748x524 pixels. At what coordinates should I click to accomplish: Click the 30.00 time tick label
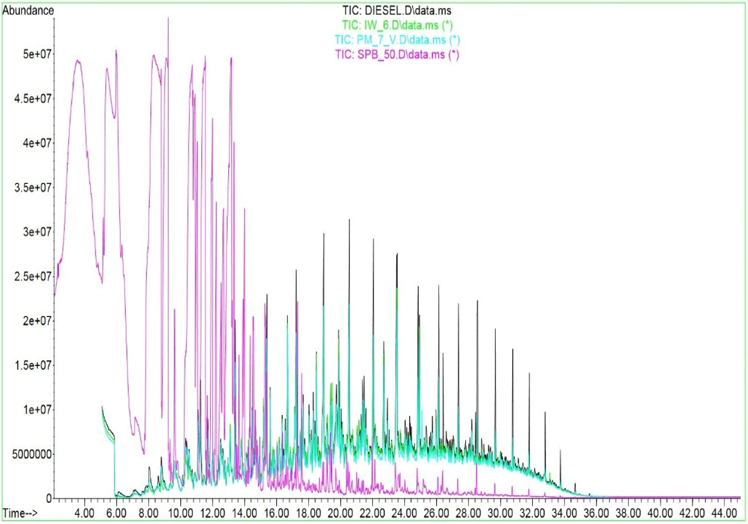500,514
